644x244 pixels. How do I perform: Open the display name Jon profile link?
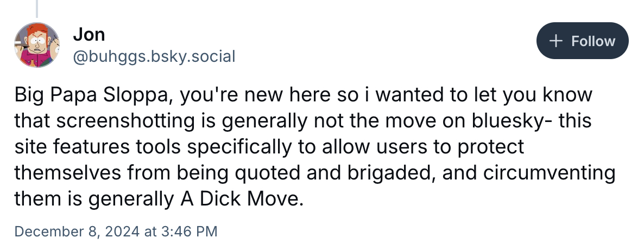pos(89,35)
